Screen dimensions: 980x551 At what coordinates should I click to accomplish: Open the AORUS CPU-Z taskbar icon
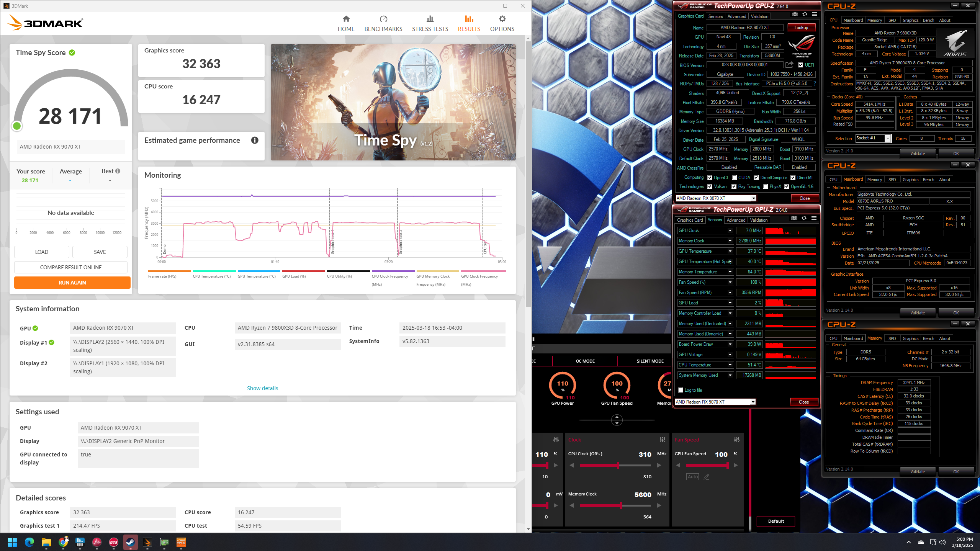[x=181, y=542]
